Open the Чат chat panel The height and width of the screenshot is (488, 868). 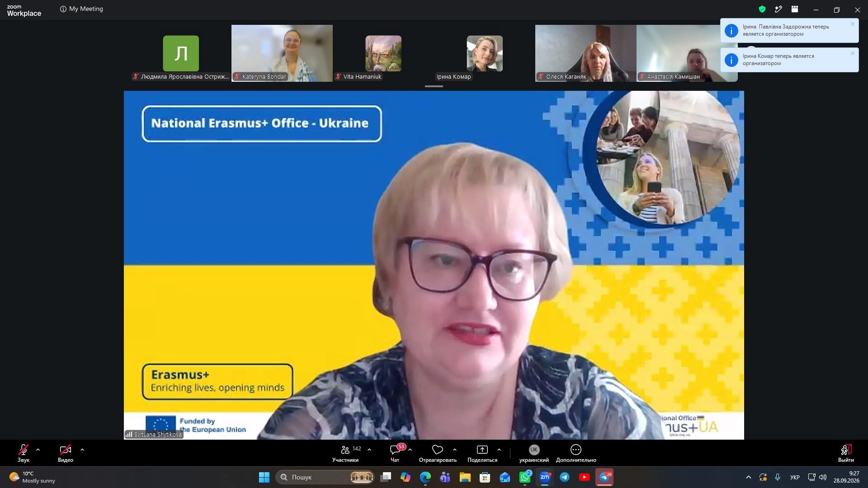click(x=395, y=453)
